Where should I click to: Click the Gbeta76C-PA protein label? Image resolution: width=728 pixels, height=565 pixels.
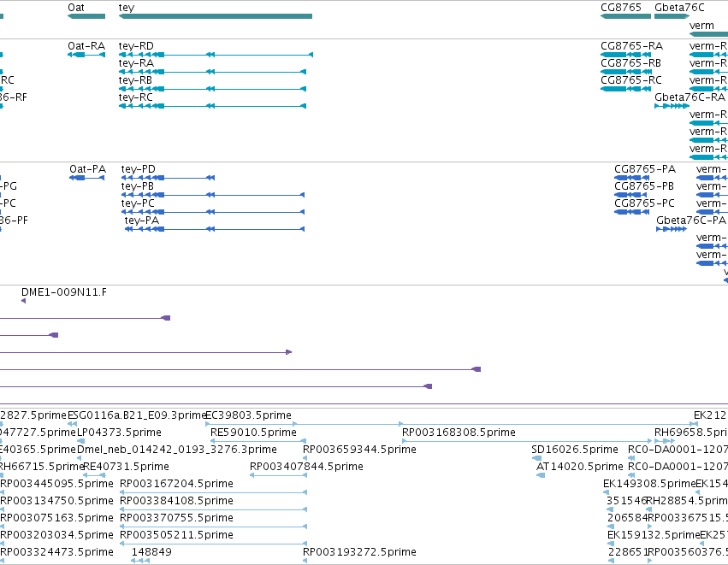[x=691, y=221]
